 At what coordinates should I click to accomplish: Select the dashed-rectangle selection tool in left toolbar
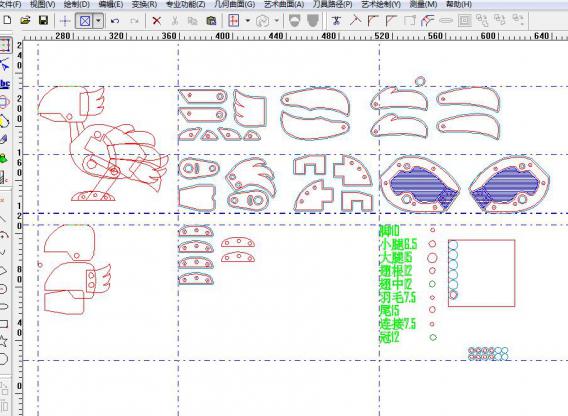(x=4, y=45)
